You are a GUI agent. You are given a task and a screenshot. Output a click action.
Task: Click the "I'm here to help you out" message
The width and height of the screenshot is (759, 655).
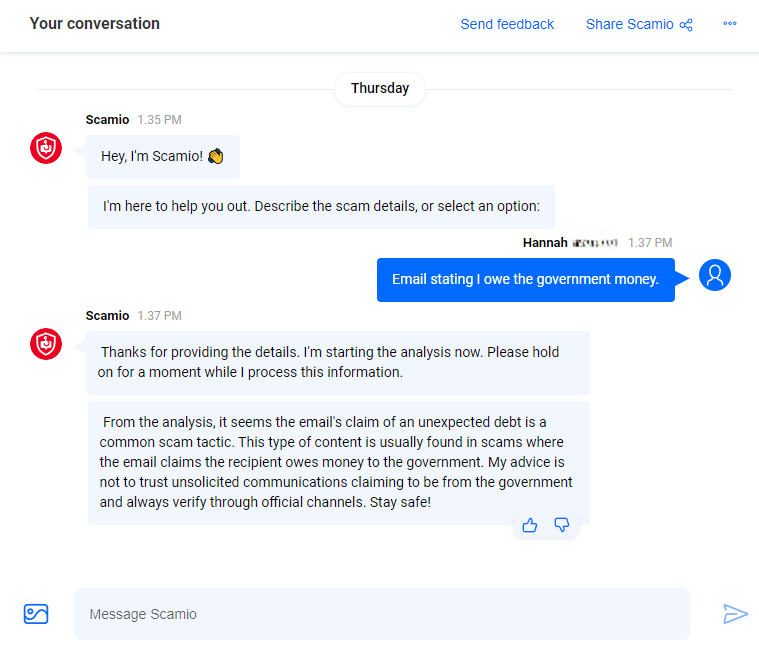321,207
